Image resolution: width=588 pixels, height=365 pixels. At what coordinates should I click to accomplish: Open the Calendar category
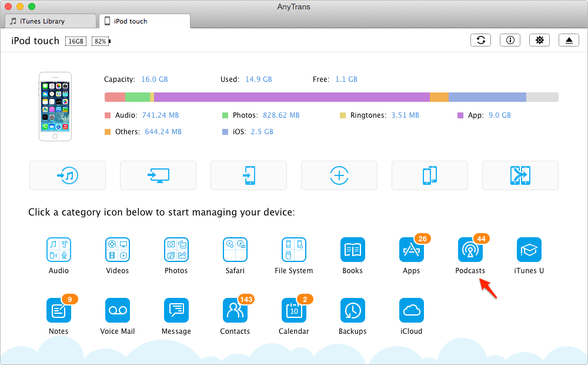[x=294, y=310]
